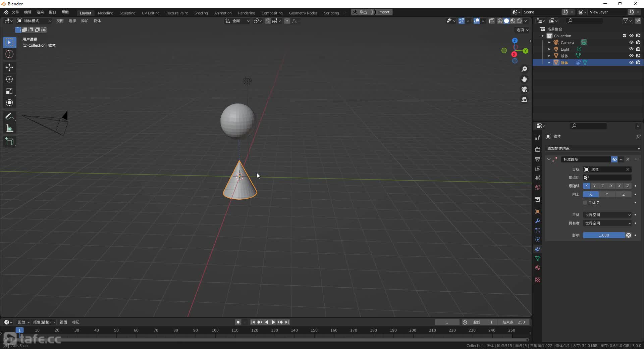Activate the Select Box tool
644x349 pixels.
pyautogui.click(x=9, y=42)
